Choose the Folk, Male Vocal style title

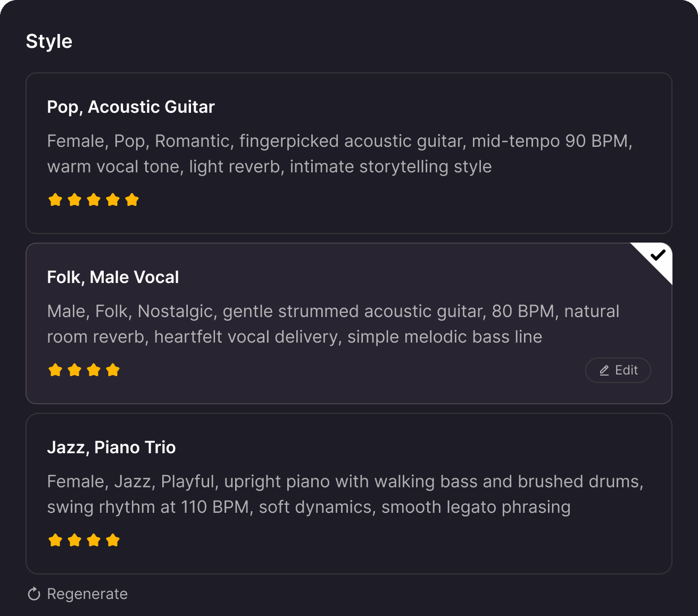pos(113,277)
